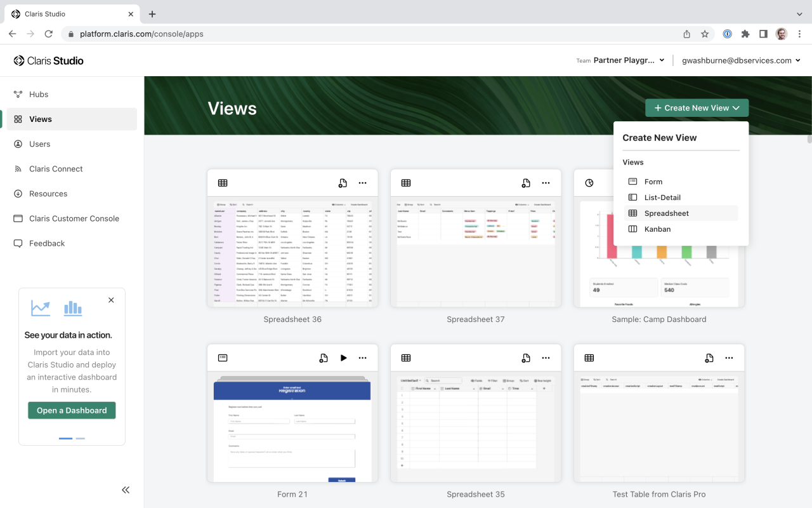
Task: Bookmark this page with the star icon
Action: (x=705, y=34)
